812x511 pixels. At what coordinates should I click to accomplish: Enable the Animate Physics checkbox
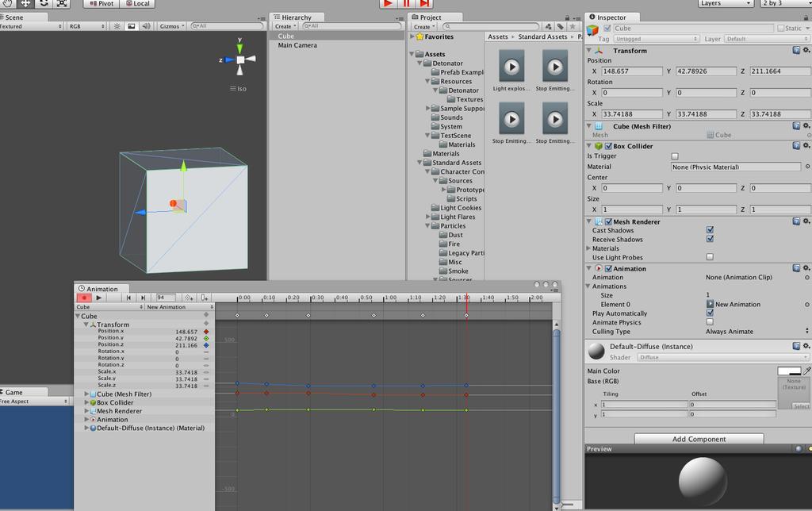[x=710, y=322]
